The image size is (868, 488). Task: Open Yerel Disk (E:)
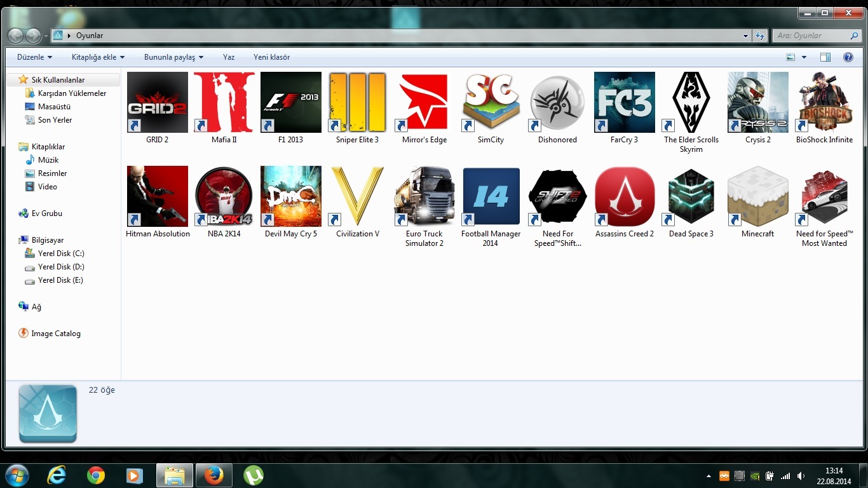pos(60,280)
